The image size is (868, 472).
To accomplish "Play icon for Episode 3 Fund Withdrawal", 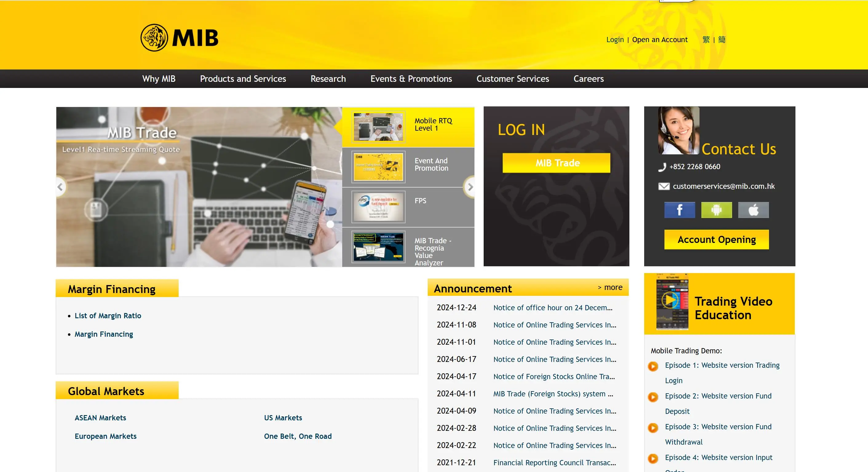I will point(653,427).
